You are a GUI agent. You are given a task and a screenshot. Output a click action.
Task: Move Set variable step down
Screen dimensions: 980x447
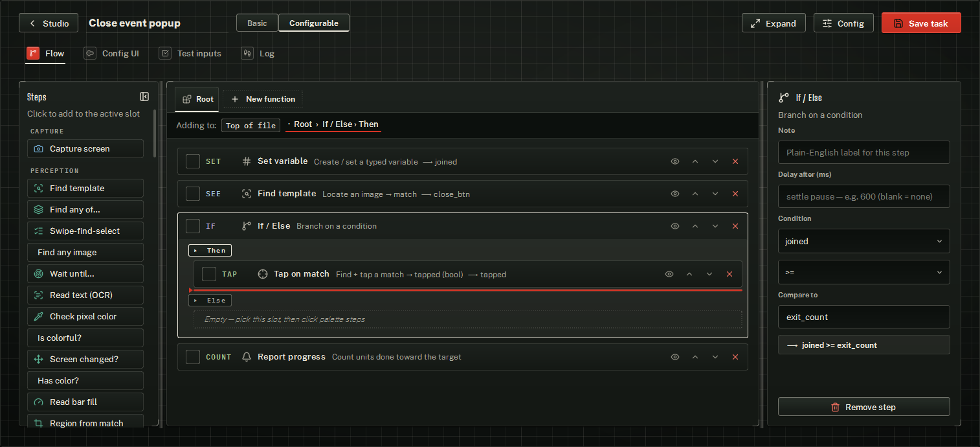[x=715, y=161]
